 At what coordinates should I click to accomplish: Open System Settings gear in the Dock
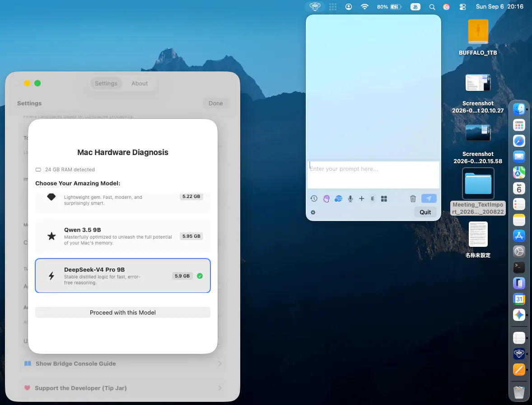(x=519, y=252)
